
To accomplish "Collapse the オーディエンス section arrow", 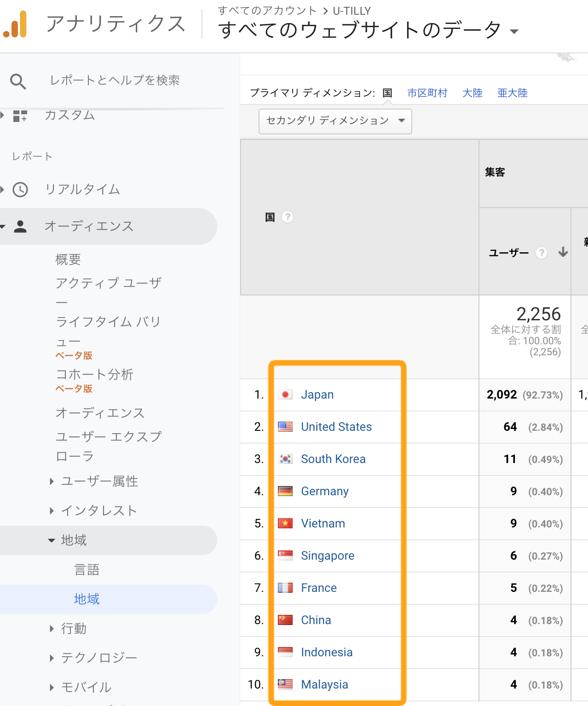I will (x=3, y=226).
